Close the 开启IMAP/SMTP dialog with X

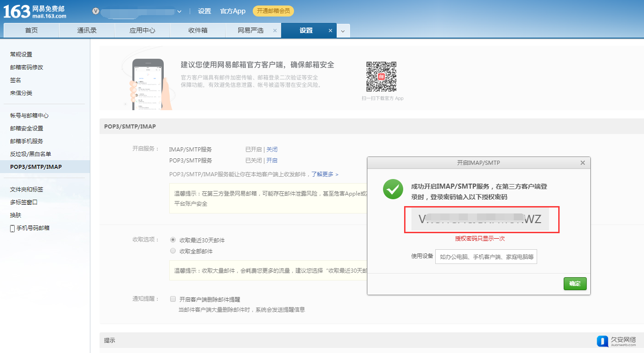(x=583, y=163)
